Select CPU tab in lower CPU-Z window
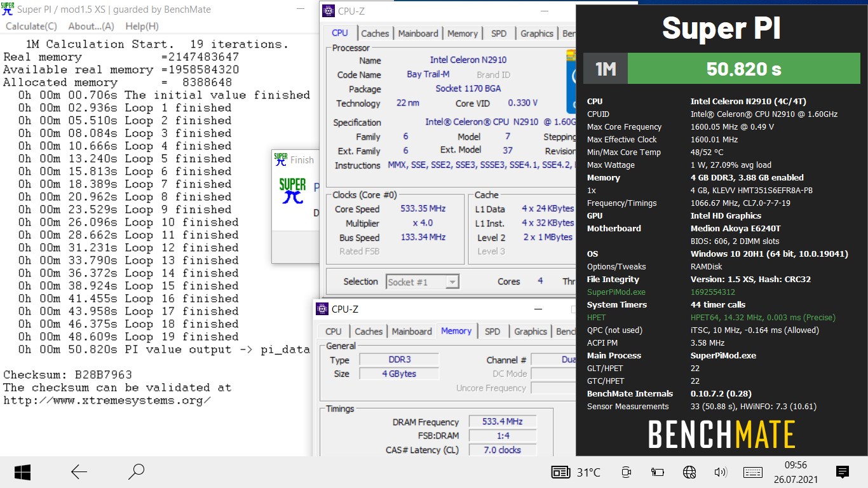 coord(334,332)
